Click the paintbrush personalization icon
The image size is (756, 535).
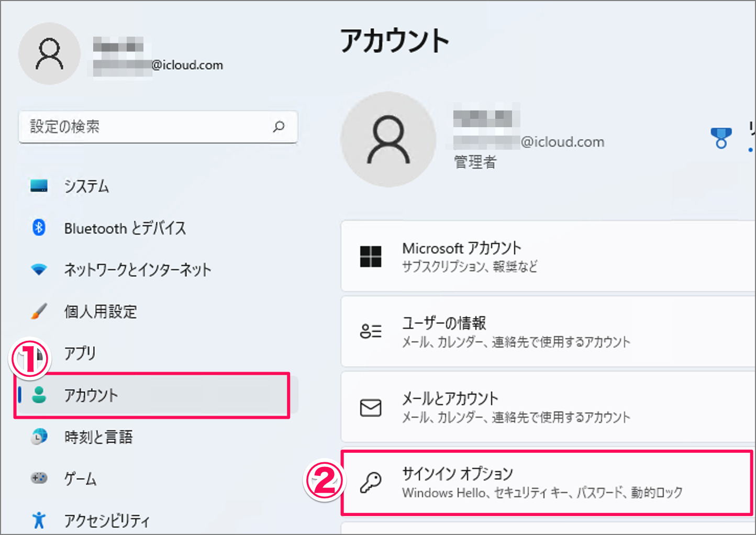[x=39, y=311]
